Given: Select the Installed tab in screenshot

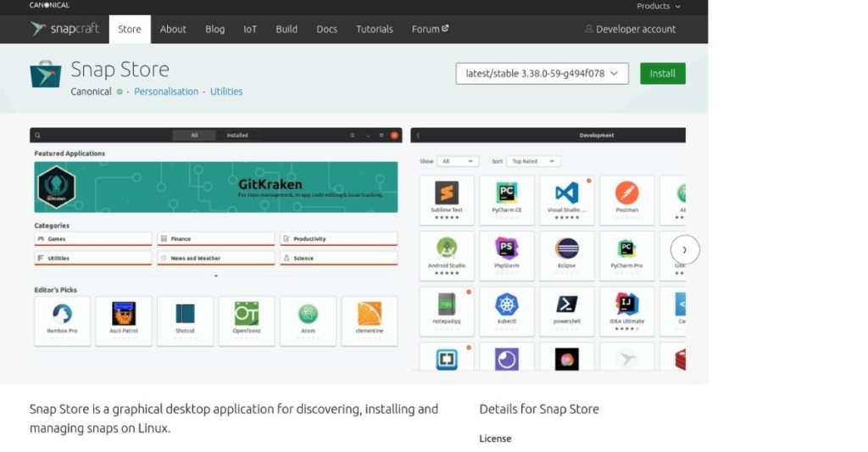Looking at the screenshot, I should [x=237, y=135].
